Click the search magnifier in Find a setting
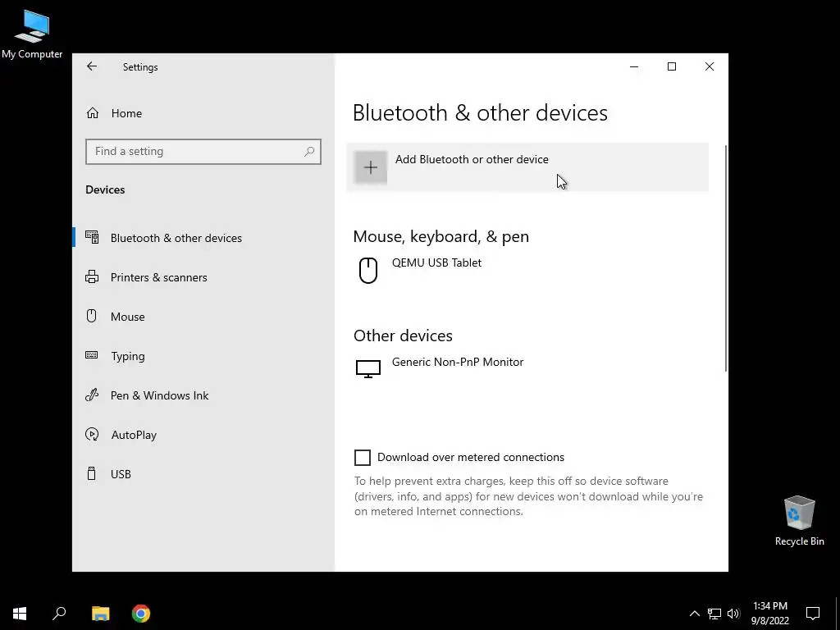 tap(309, 152)
